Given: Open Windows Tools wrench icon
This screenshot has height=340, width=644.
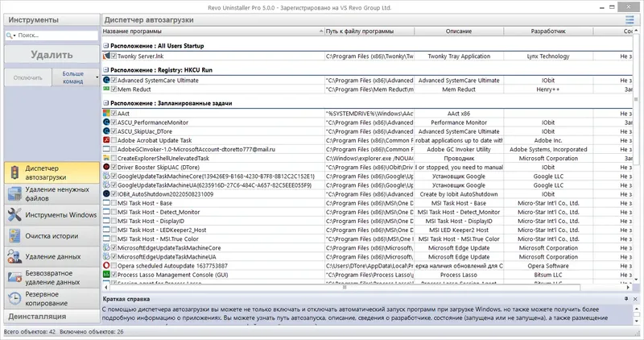Looking at the screenshot, I should pyautogui.click(x=14, y=214).
